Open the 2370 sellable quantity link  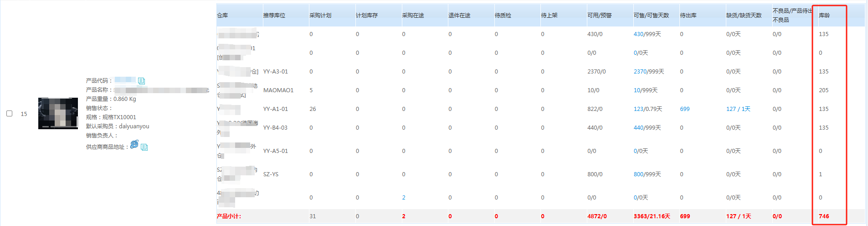[640, 72]
